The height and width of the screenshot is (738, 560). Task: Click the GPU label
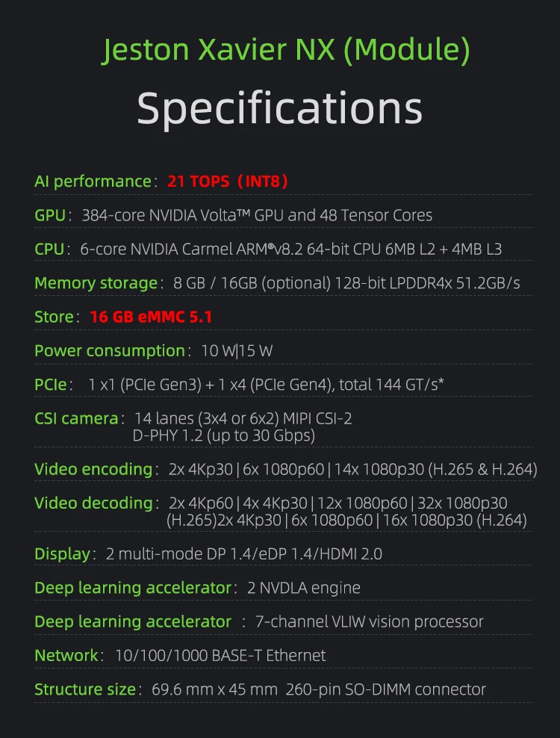(x=49, y=215)
